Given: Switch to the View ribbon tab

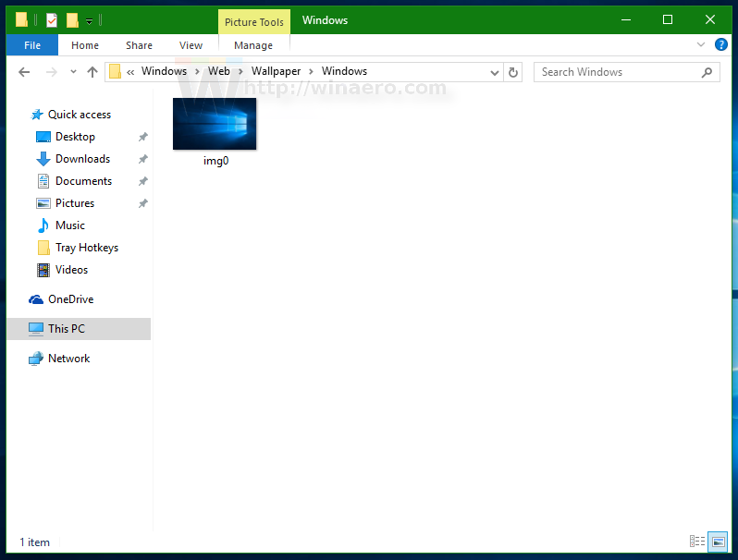Looking at the screenshot, I should click(x=191, y=45).
